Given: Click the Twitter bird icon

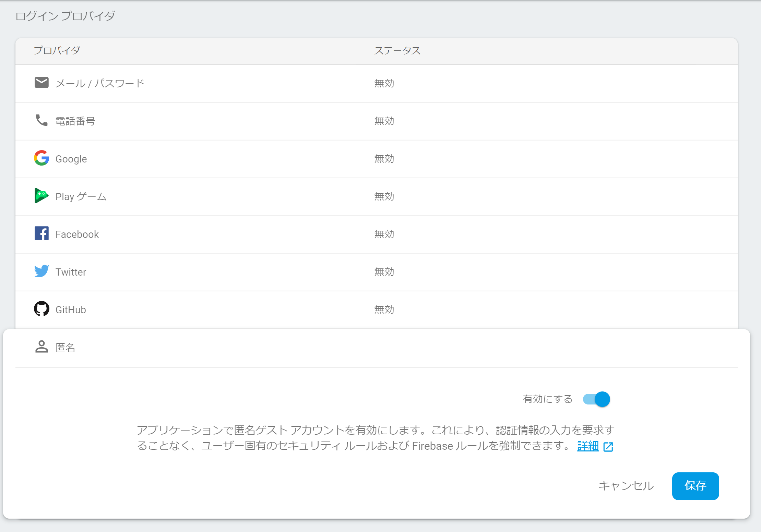Looking at the screenshot, I should pos(41,271).
